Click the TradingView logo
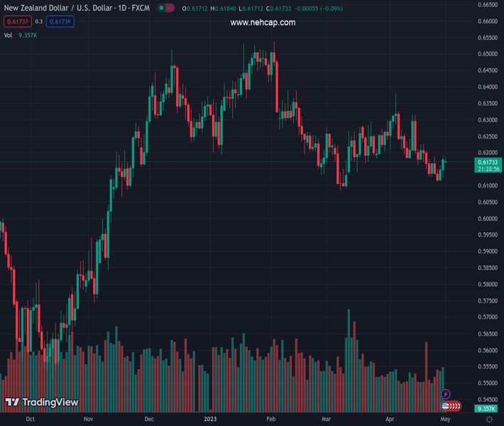 coord(41,403)
